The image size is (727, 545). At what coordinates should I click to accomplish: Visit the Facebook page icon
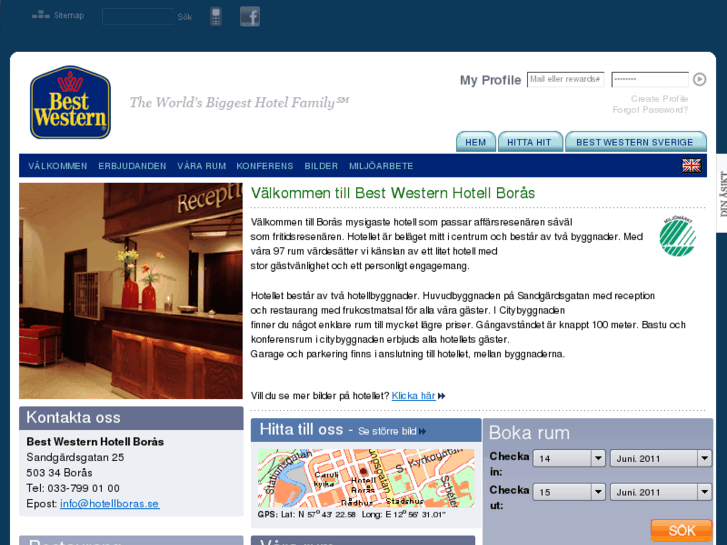point(249,17)
